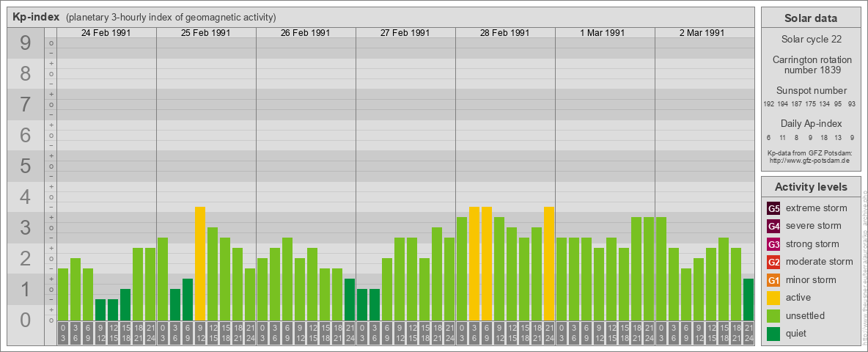The width and height of the screenshot is (868, 352).
Task: Select the dark green 3-6 bar on 25 Feb
Action: pos(175,305)
